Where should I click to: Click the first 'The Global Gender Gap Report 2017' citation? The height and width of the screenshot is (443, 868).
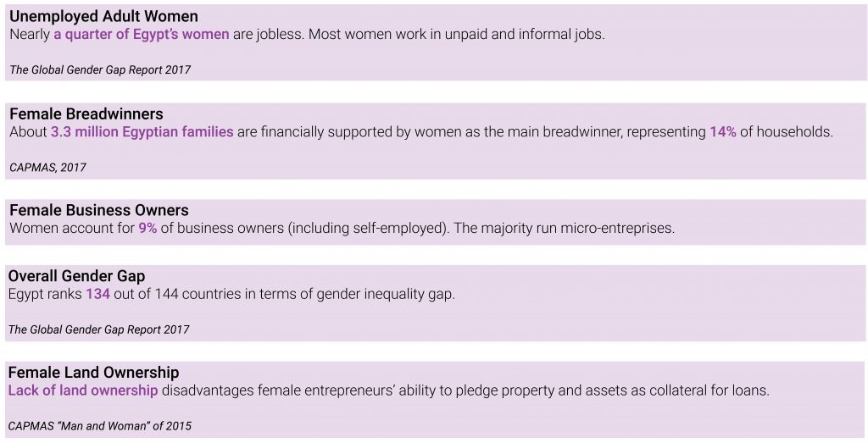(100, 69)
